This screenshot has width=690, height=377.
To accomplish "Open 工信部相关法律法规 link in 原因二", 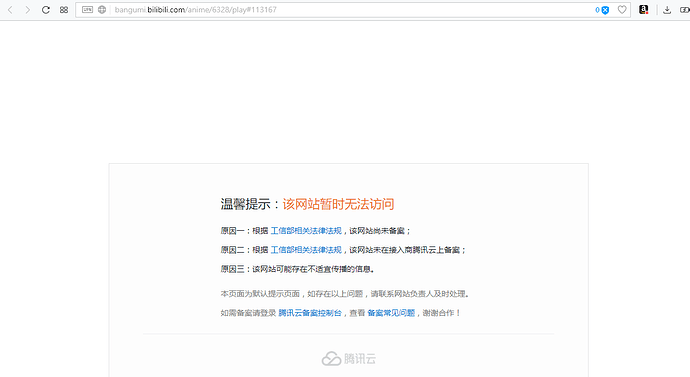I will [x=306, y=250].
